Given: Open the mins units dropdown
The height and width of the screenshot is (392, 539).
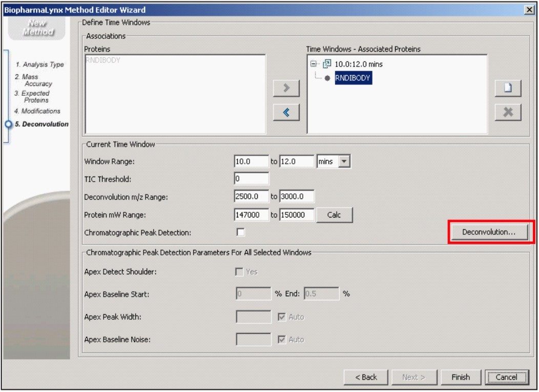Looking at the screenshot, I should point(344,161).
